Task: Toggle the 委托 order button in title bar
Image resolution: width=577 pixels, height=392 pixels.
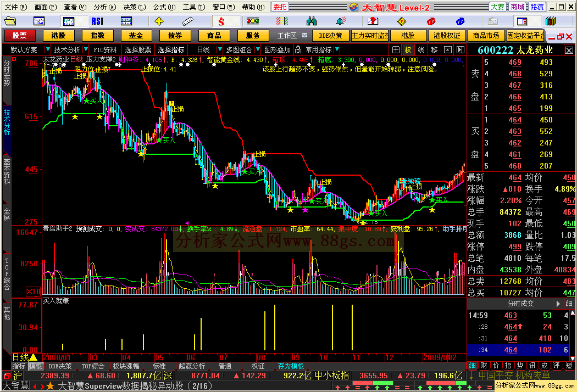Action: pos(280,7)
